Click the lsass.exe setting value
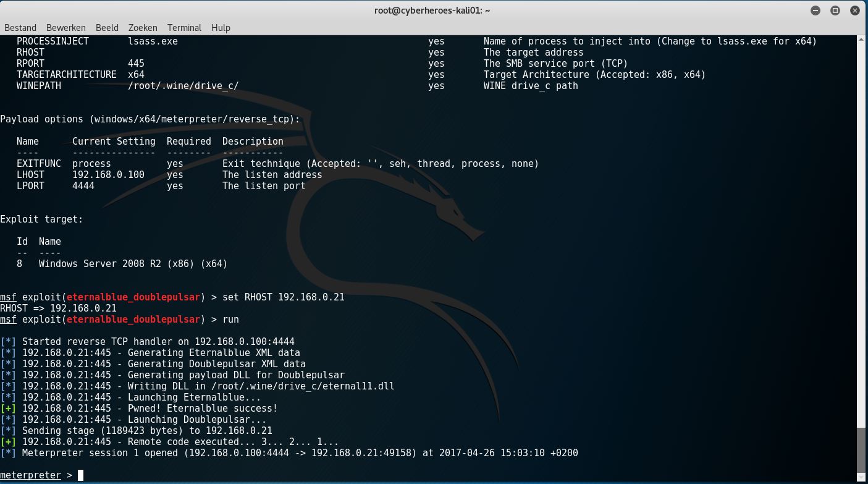 click(x=153, y=41)
